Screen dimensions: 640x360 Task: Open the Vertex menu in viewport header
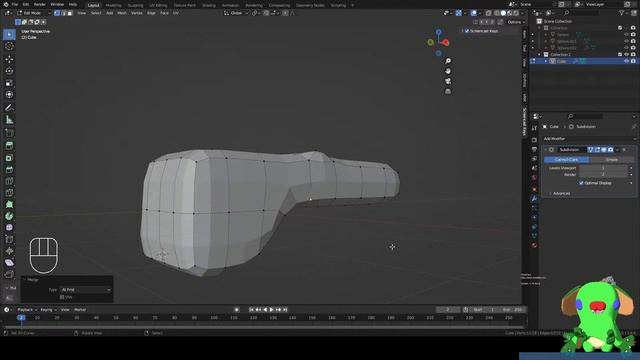136,13
